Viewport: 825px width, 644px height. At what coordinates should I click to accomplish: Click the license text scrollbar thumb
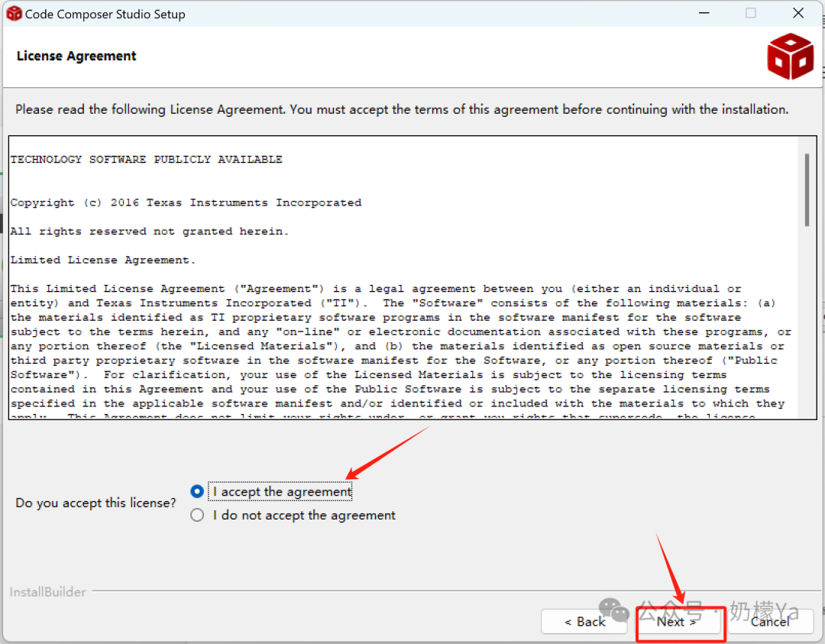pyautogui.click(x=807, y=190)
